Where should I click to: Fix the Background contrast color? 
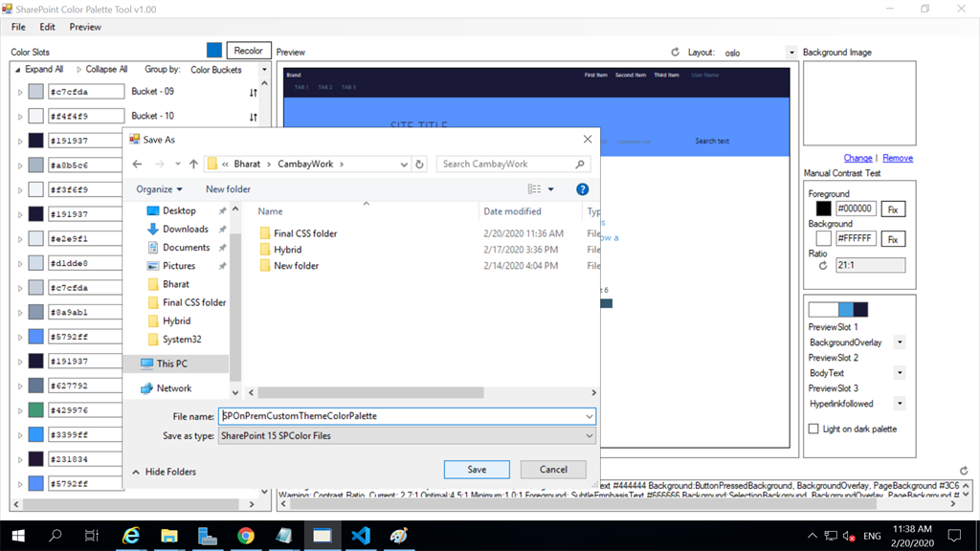(x=893, y=239)
